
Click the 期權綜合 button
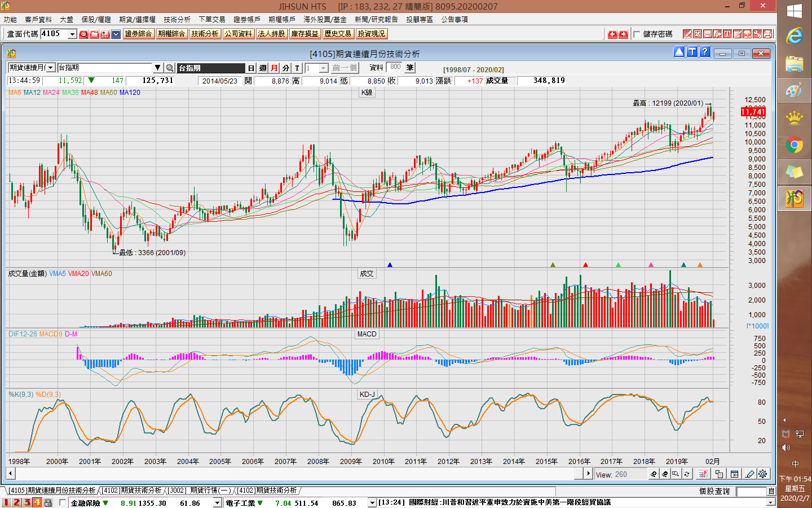(171, 34)
